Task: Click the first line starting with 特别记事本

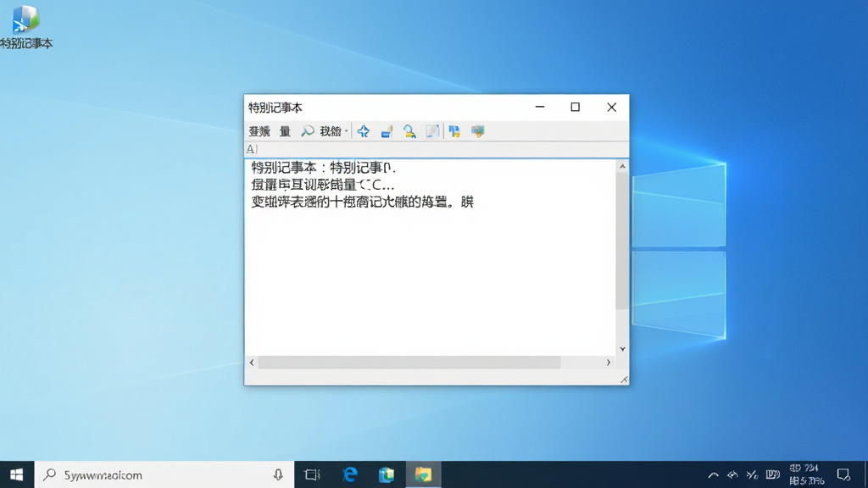Action: pos(323,168)
